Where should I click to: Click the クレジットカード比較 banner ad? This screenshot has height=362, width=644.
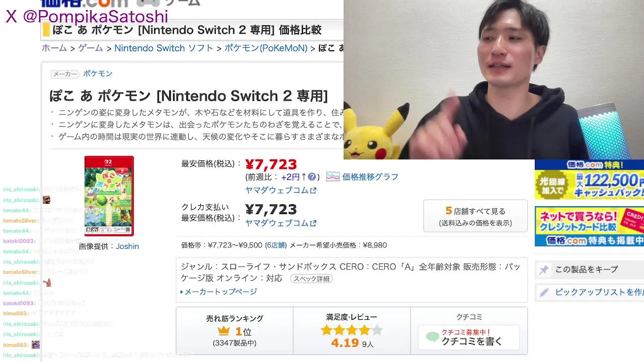589,226
